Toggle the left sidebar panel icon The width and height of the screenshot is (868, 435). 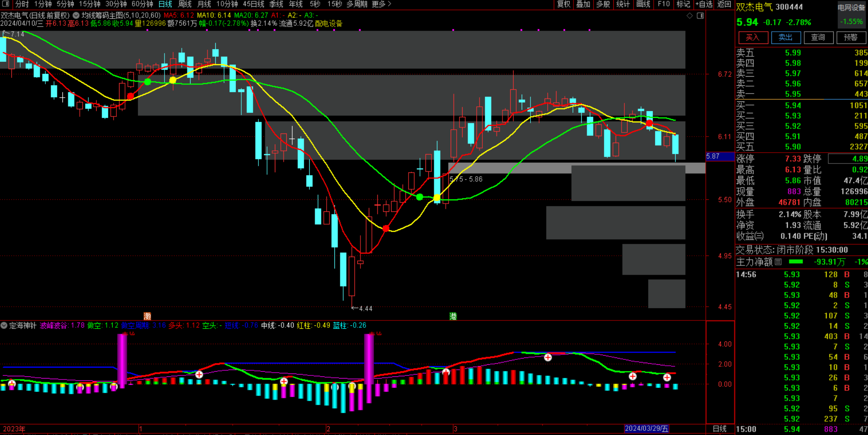[x=5, y=4]
